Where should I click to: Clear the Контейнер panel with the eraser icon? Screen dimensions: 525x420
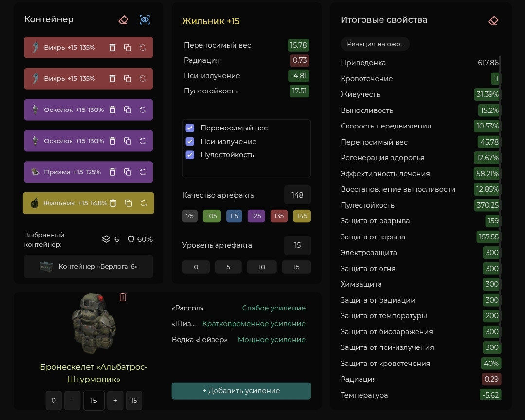coord(123,20)
